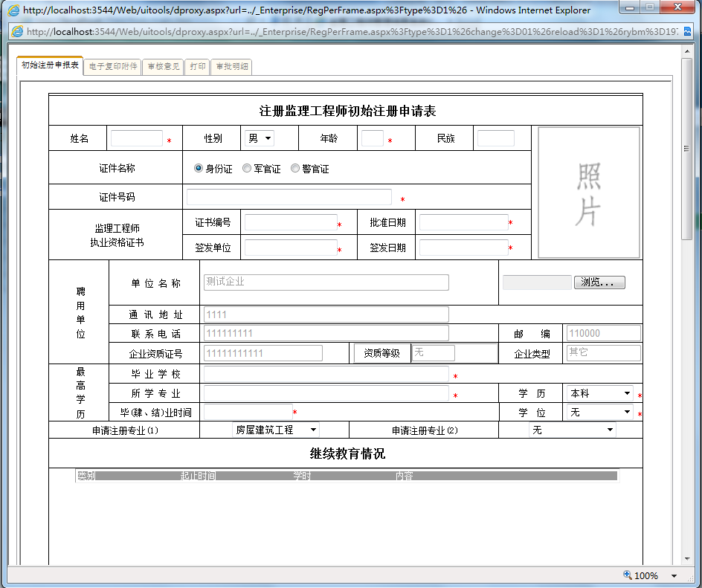Click the 打印 tab
The image size is (702, 588).
(197, 66)
